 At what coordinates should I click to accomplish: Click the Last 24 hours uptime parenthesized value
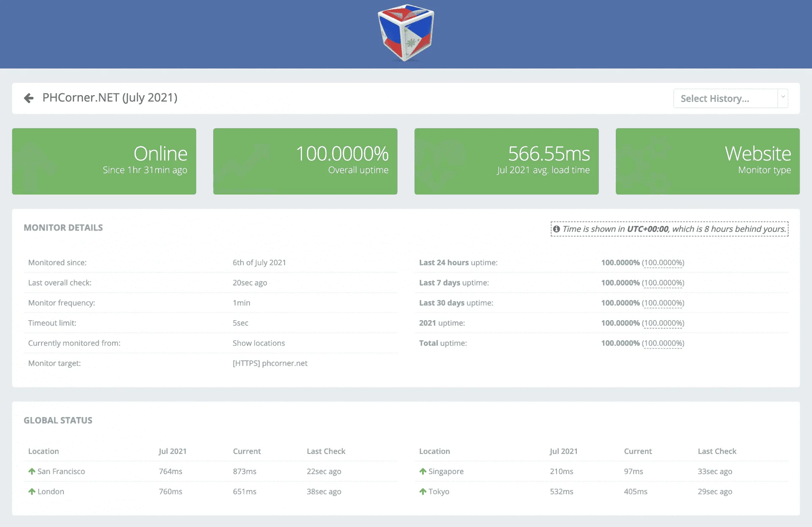coord(663,263)
